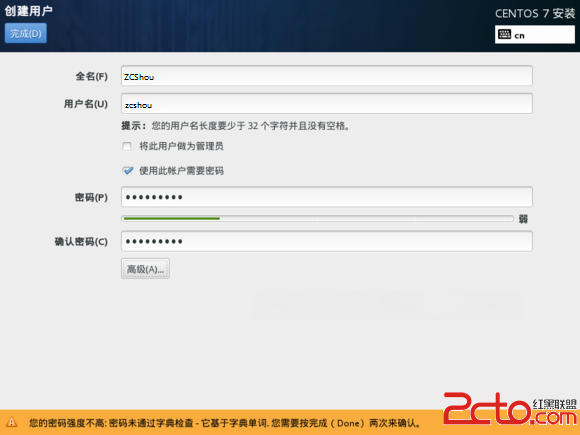This screenshot has width=580, height=435.
Task: Click the 2cto.com watermark logo
Action: point(510,409)
